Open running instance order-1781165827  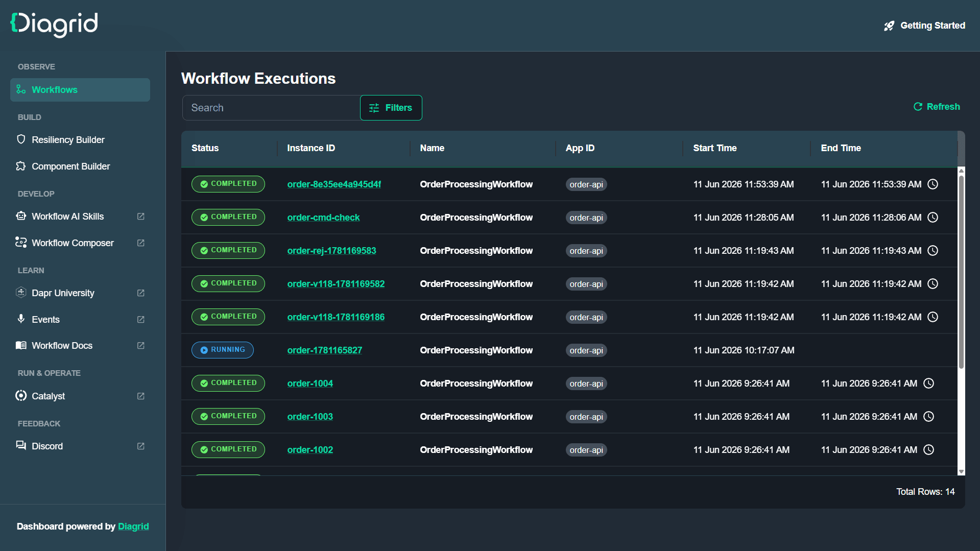[x=324, y=350]
